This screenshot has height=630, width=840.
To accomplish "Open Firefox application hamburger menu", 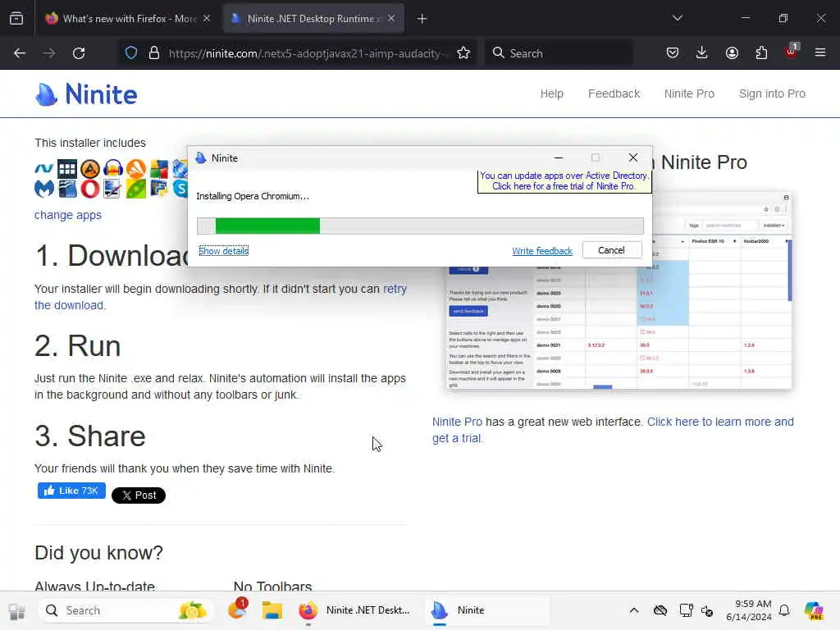I will (x=820, y=53).
